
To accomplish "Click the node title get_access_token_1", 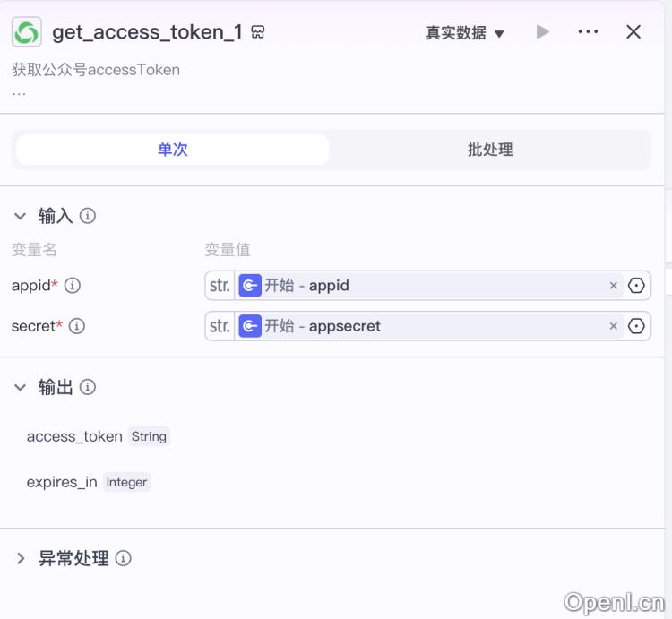I will click(x=148, y=32).
